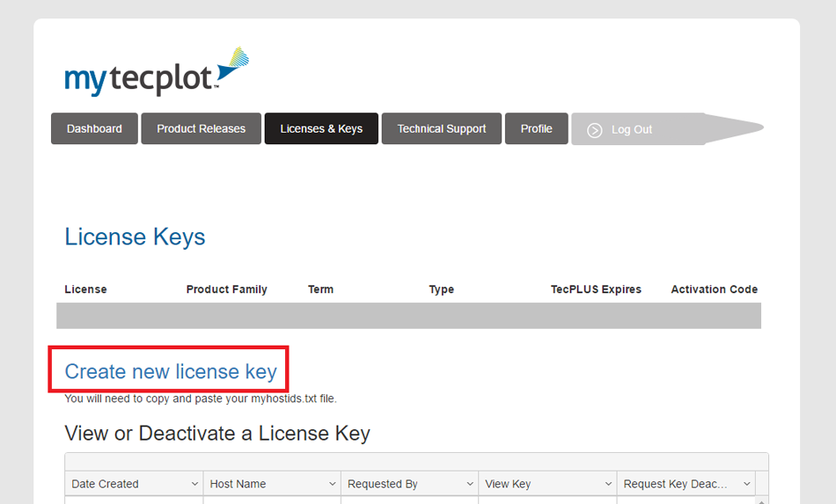
Task: Click the Log Out arrow circle icon
Action: [x=595, y=130]
